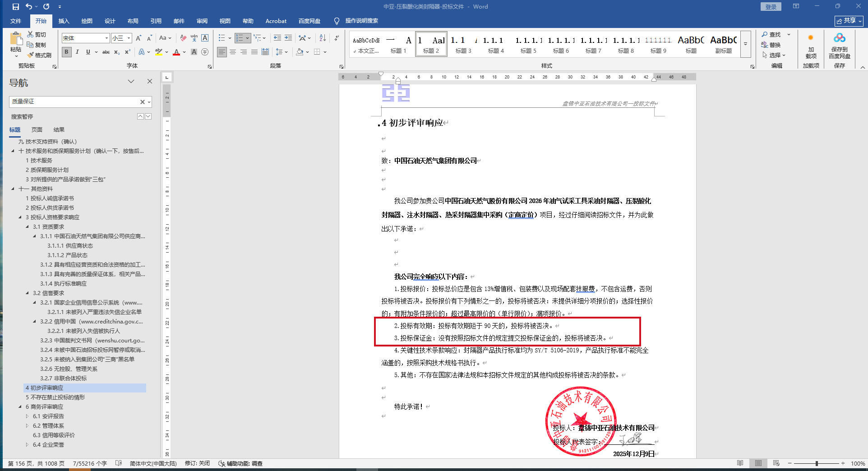Apply the yellow text highlight color
The width and height of the screenshot is (868, 471).
(x=158, y=52)
